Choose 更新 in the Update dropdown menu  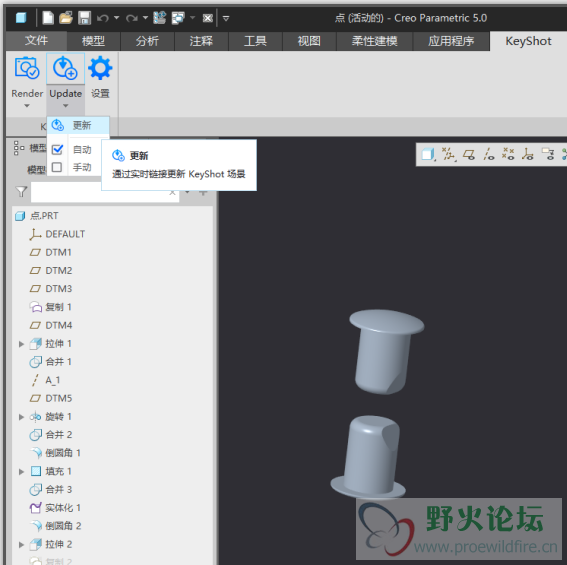tap(78, 125)
